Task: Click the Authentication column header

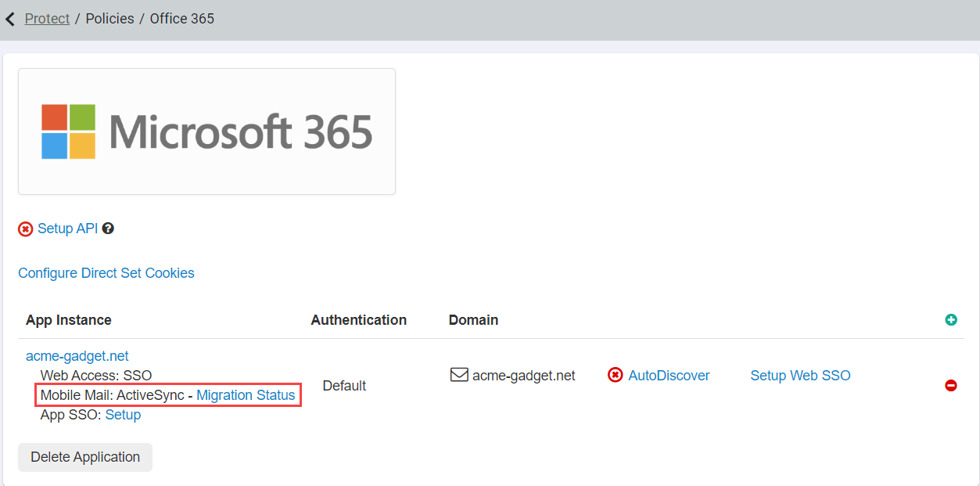Action: click(359, 320)
